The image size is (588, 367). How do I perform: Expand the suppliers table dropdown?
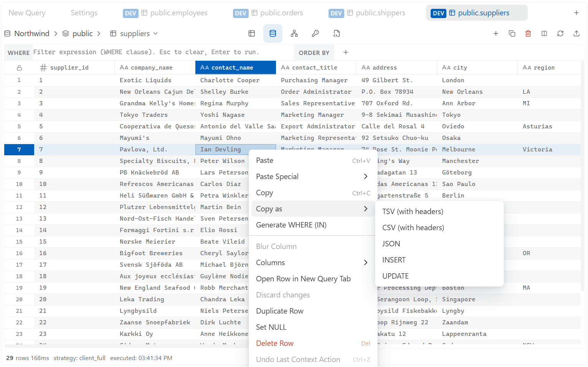(155, 33)
